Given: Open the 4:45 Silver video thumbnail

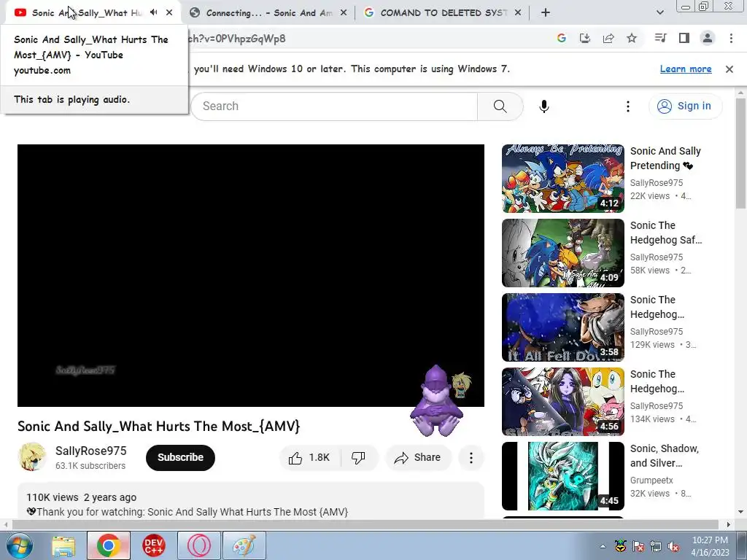Looking at the screenshot, I should (562, 475).
